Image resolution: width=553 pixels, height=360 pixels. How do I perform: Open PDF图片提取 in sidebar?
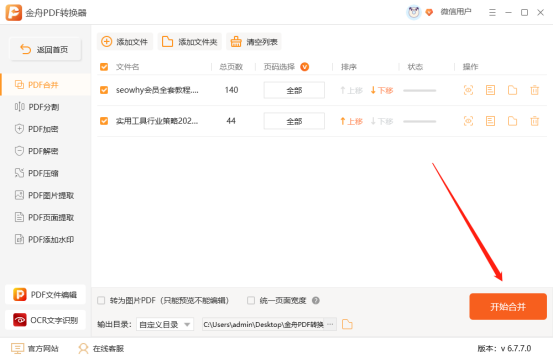click(x=45, y=195)
